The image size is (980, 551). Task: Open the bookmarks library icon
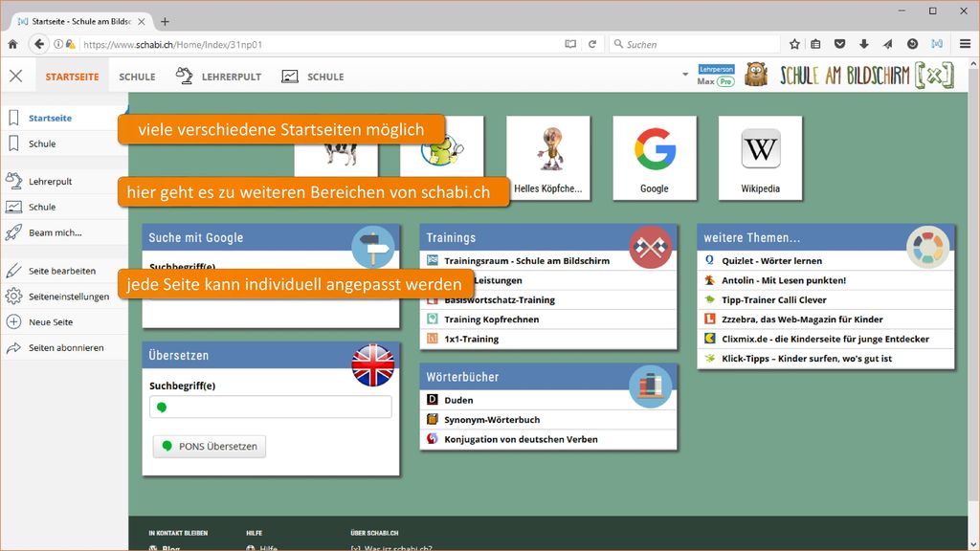(x=815, y=44)
